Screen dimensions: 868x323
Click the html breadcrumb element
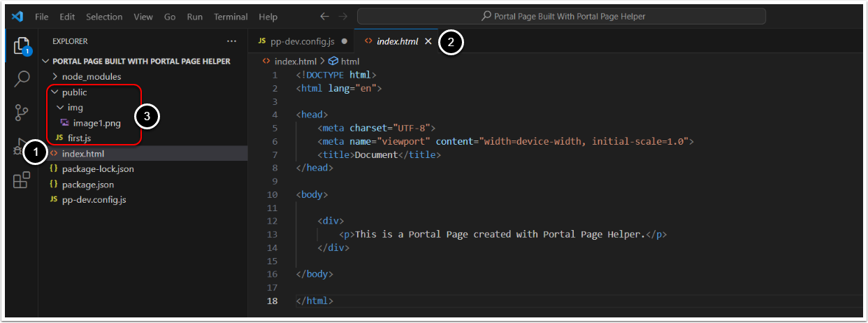349,62
